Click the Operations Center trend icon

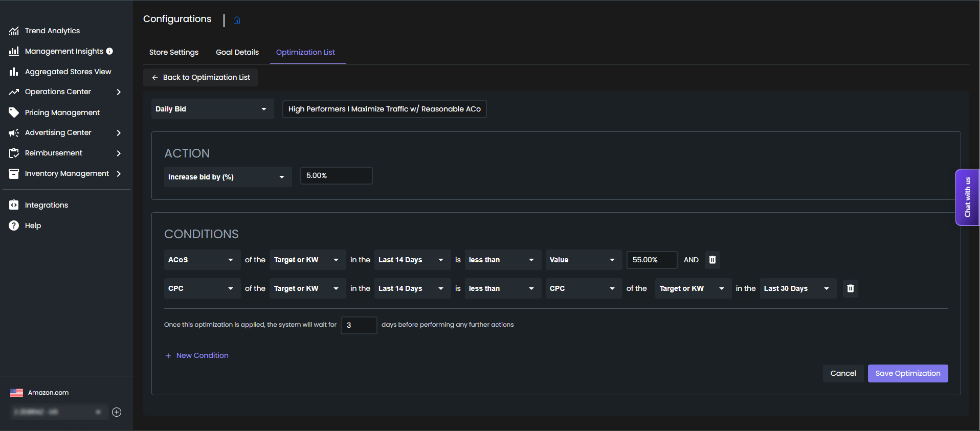click(x=14, y=92)
